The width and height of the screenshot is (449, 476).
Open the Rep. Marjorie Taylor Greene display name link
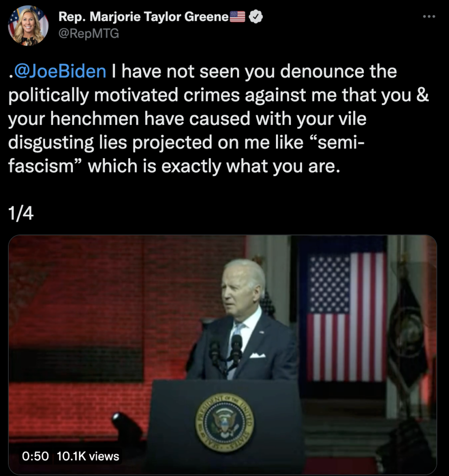point(144,18)
